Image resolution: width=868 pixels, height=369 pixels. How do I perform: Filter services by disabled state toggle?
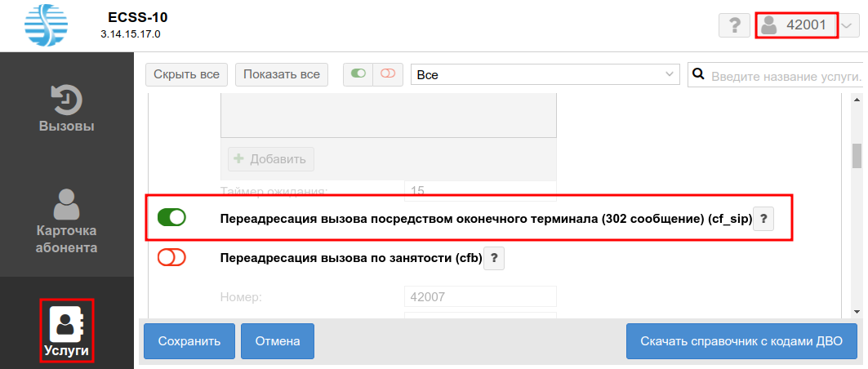tap(387, 74)
